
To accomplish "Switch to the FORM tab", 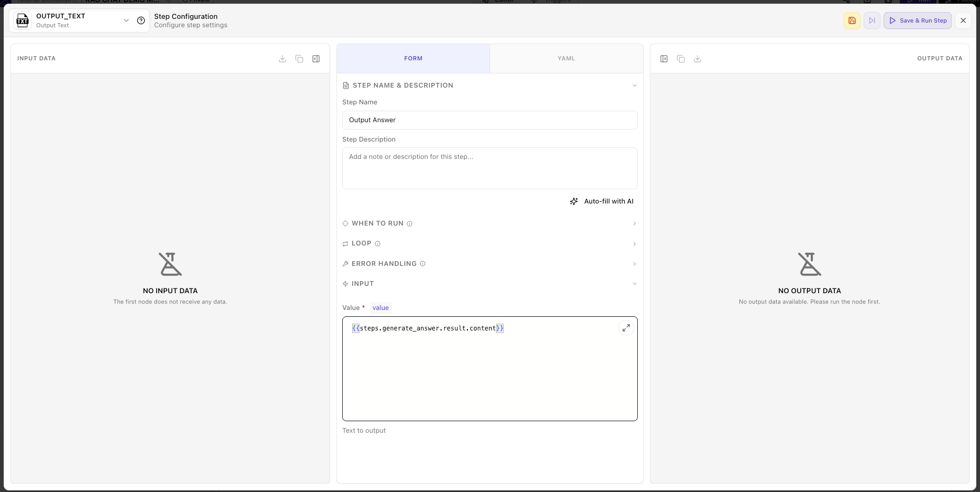I will coord(413,58).
